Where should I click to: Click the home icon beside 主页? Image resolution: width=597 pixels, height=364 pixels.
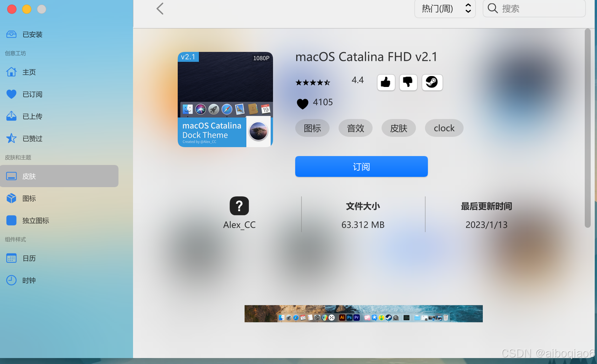11,72
